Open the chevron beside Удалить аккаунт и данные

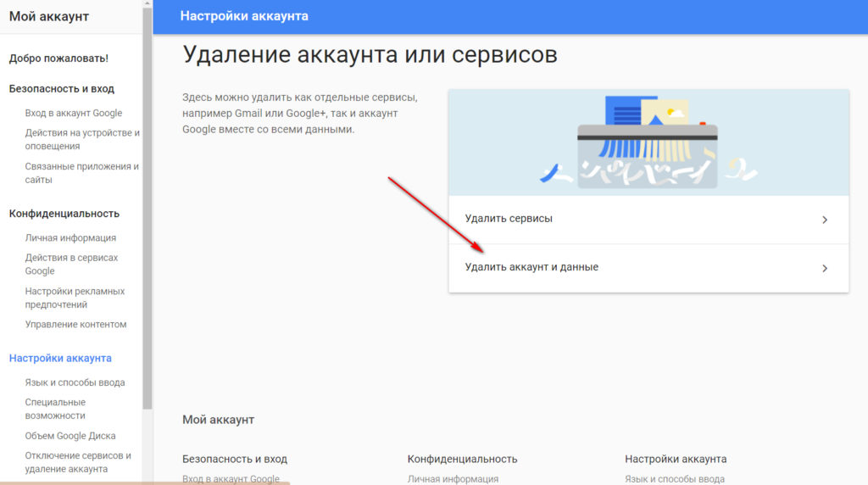[x=824, y=269]
